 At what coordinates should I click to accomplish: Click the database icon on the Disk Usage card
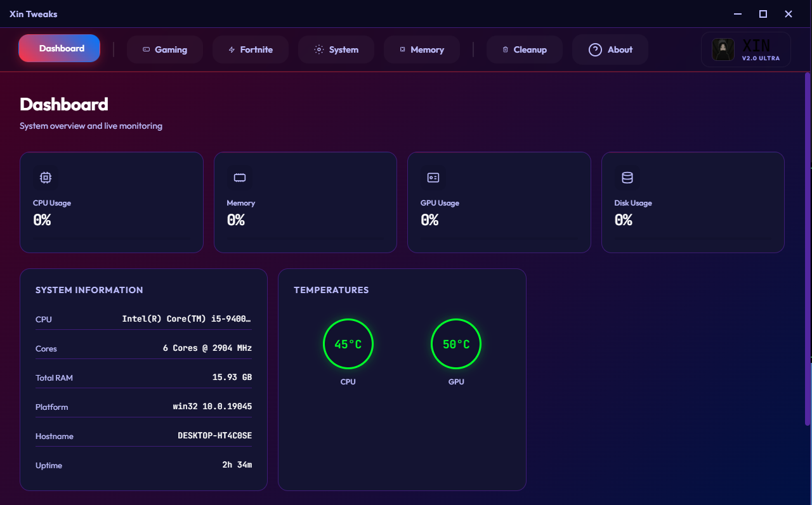tap(627, 178)
